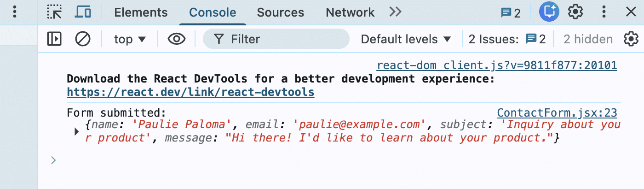The image size is (644, 189).
Task: Toggle the device toolbar icon
Action: [x=82, y=12]
